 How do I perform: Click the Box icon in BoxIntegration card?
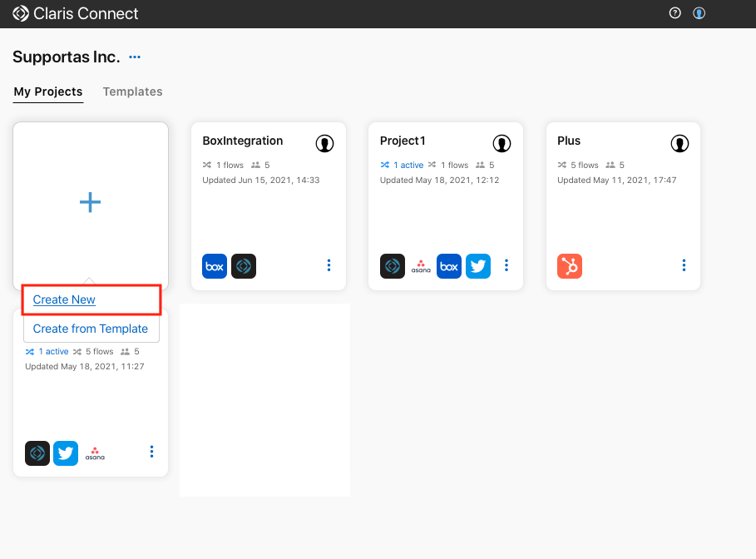(x=215, y=266)
